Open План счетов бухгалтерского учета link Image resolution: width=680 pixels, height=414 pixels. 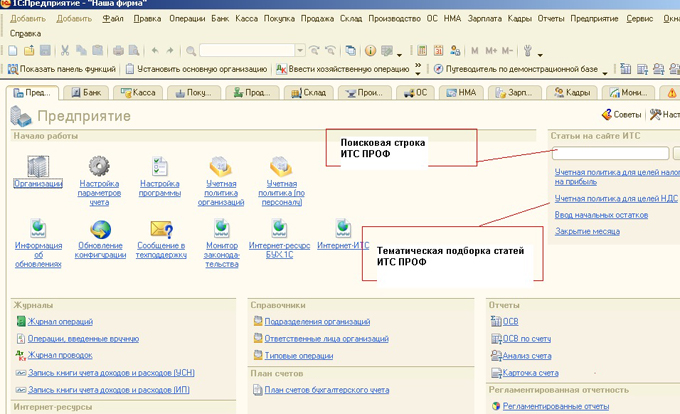point(327,390)
